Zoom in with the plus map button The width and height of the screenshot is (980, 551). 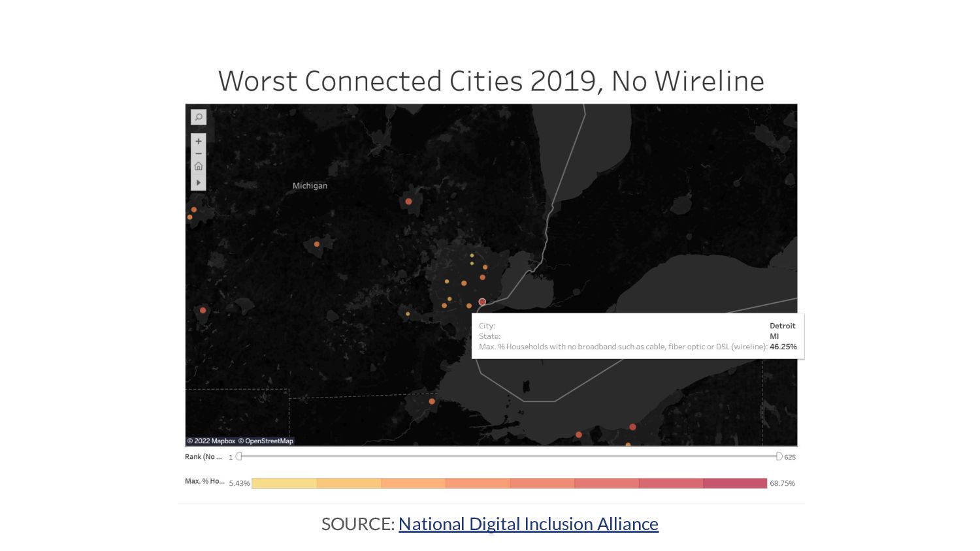199,141
